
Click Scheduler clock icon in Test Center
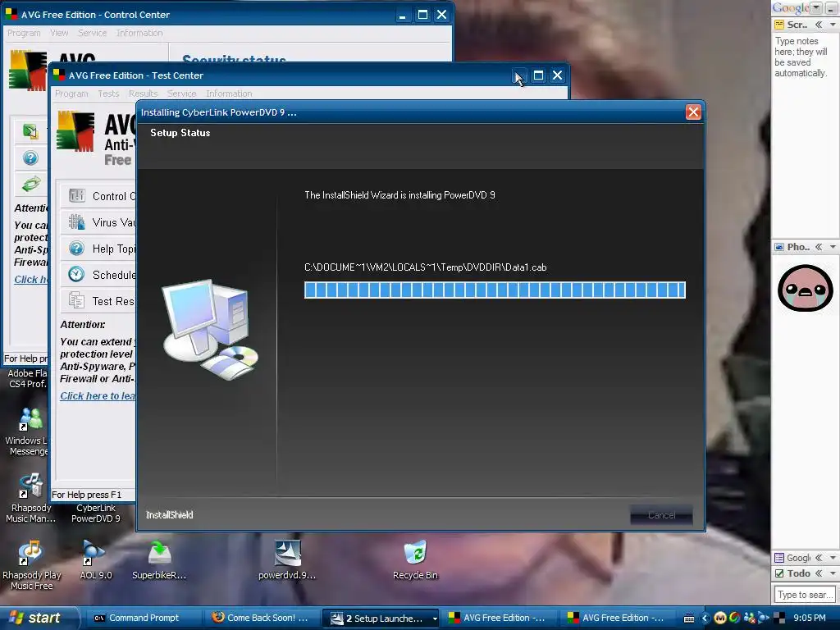coord(76,274)
